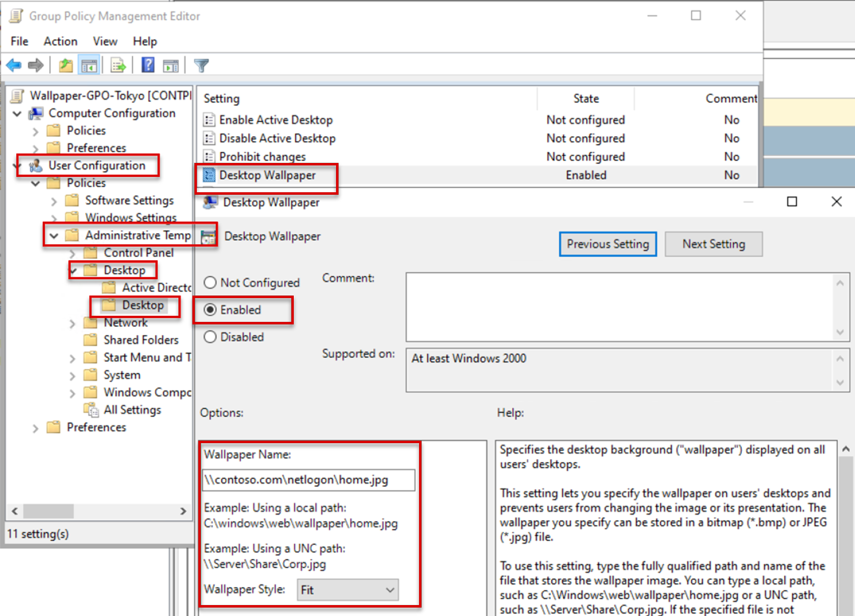855x616 pixels.
Task: Click the Filter funnel toolbar icon
Action: [x=201, y=65]
